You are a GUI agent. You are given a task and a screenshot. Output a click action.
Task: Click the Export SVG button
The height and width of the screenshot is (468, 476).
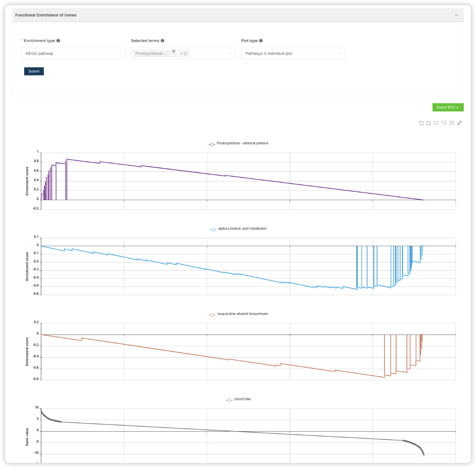[448, 107]
